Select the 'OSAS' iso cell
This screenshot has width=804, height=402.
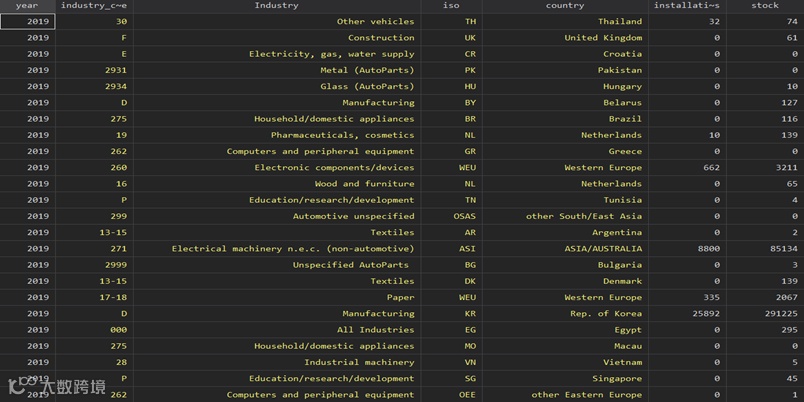[x=451, y=216]
